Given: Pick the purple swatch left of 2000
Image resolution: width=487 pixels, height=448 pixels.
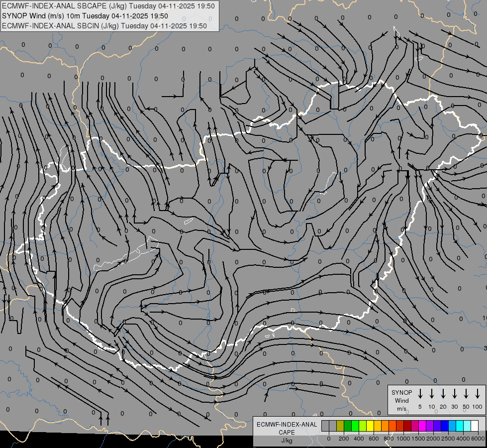Looking at the screenshot, I should pyautogui.click(x=430, y=426).
